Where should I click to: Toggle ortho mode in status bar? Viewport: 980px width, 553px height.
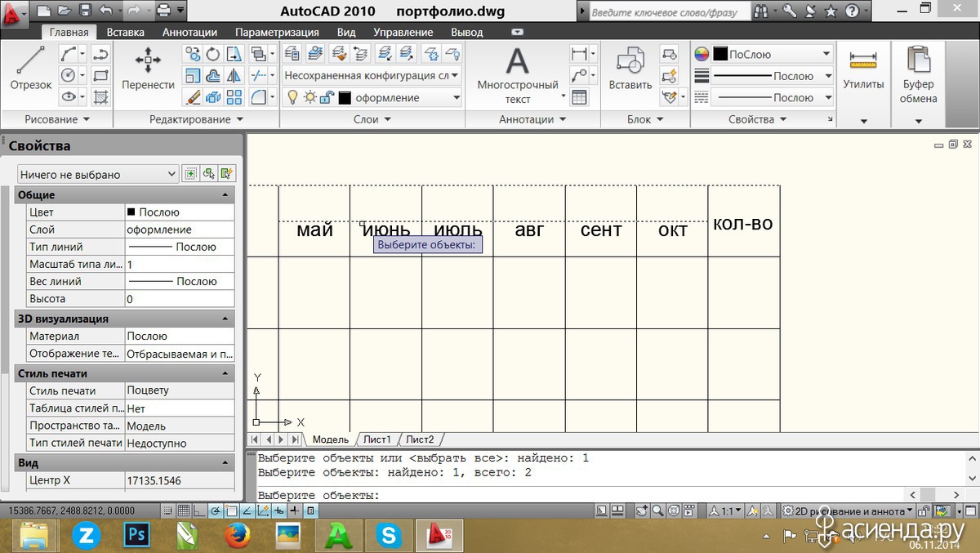[200, 511]
